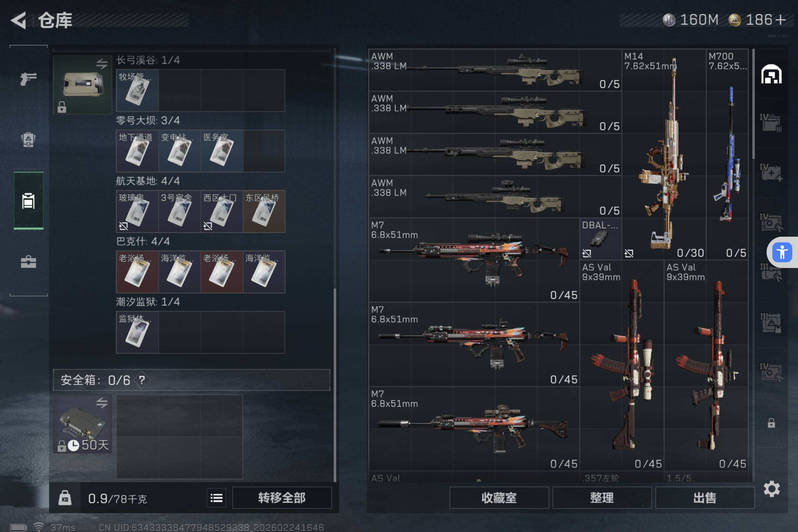Image resolution: width=798 pixels, height=532 pixels.
Task: Select the medical briefcase sidebar tab
Action: (29, 262)
